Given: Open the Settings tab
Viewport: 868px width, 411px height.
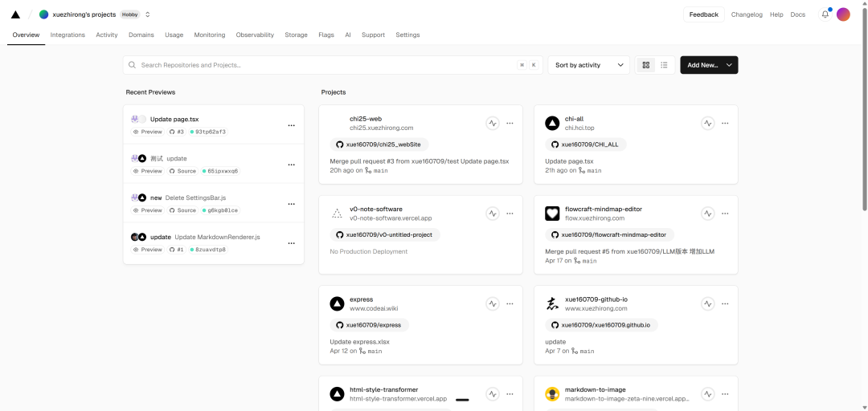Looking at the screenshot, I should click(407, 35).
